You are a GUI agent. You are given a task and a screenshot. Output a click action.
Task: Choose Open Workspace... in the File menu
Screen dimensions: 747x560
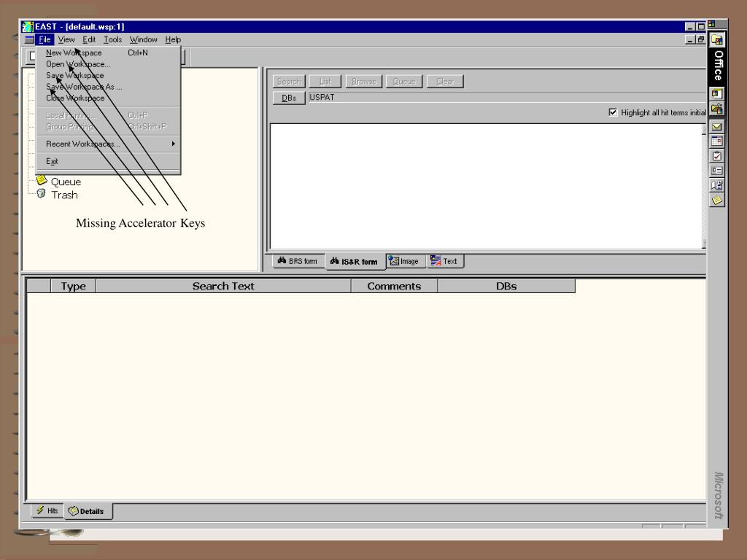tap(108, 64)
